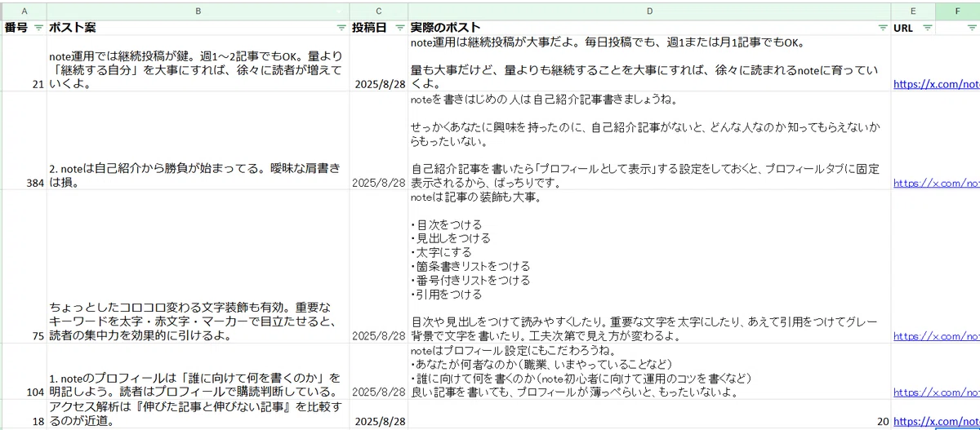
Task: Select the 2025/8/28 date in row 75
Action: pos(379,267)
